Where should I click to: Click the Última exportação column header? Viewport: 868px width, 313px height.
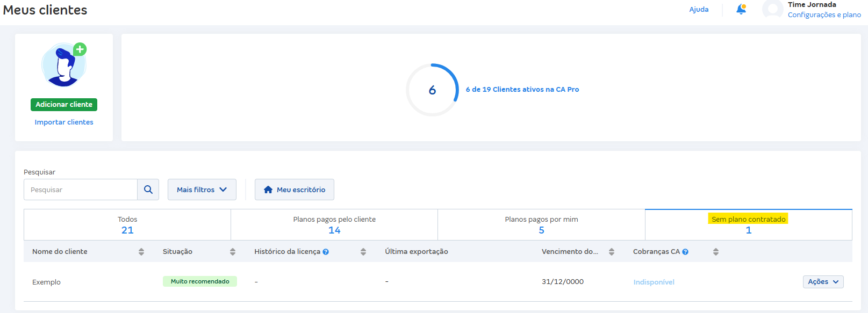point(417,252)
